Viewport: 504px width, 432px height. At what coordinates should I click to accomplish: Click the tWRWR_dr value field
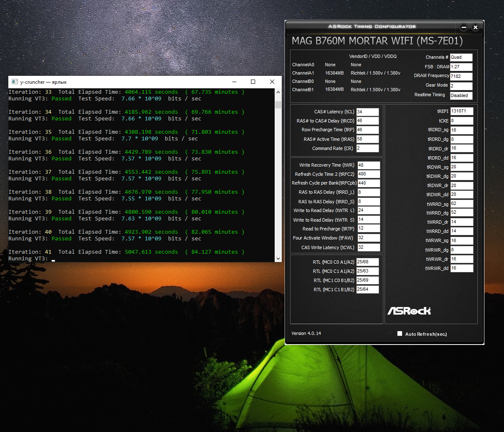[462, 259]
